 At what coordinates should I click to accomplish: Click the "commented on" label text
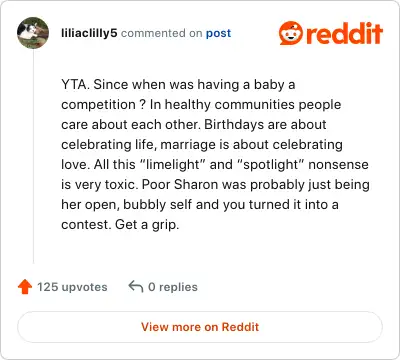[x=161, y=33]
